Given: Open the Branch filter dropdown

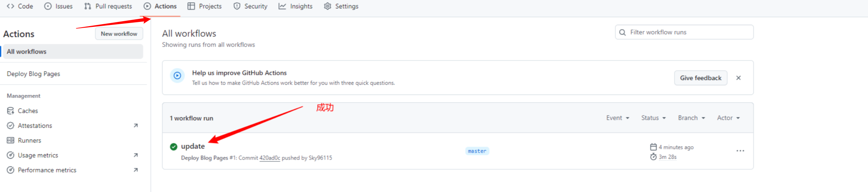Looking at the screenshot, I should [x=691, y=118].
